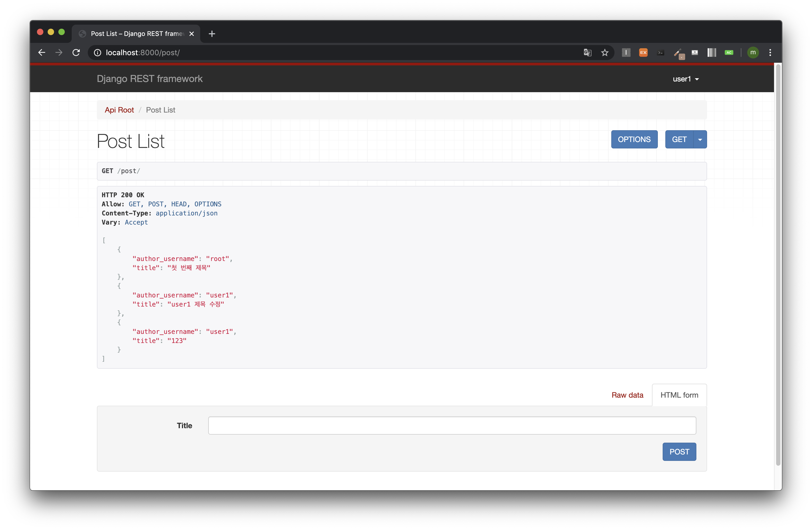Switch to the Raw data tab
812x530 pixels.
click(627, 395)
